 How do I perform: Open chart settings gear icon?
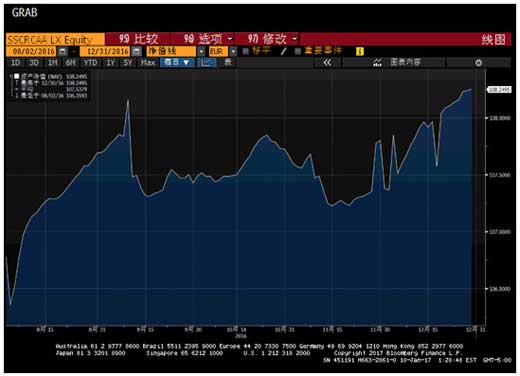click(x=479, y=62)
